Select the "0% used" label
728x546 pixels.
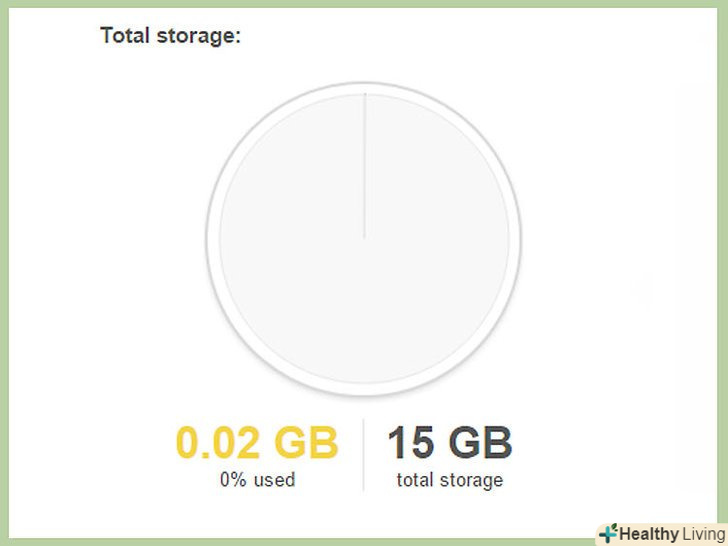pyautogui.click(x=257, y=480)
